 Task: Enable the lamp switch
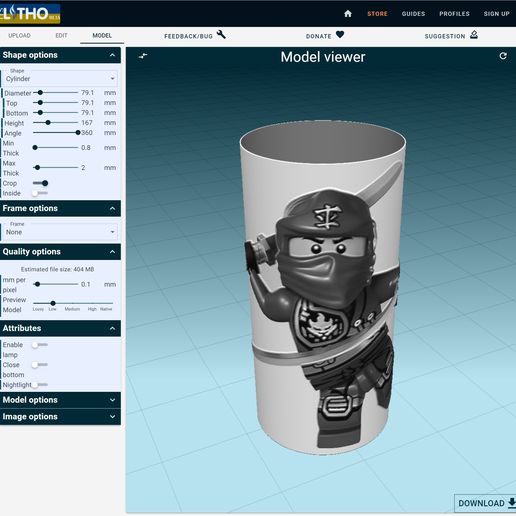coord(40,345)
